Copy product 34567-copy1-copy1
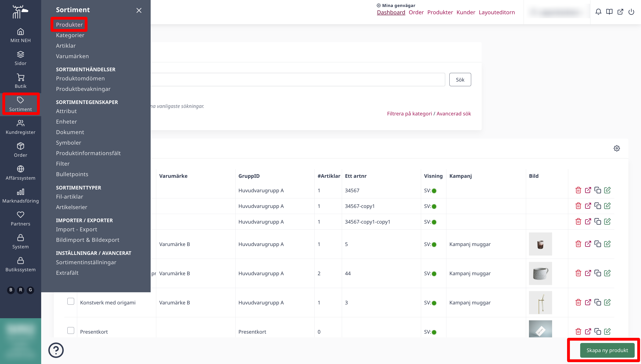The image size is (641, 364). (598, 221)
